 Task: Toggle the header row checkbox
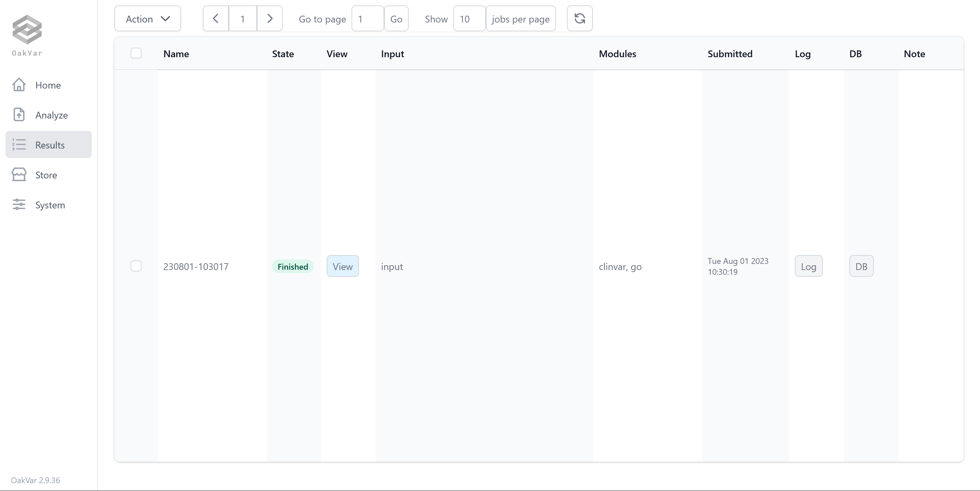click(x=136, y=53)
